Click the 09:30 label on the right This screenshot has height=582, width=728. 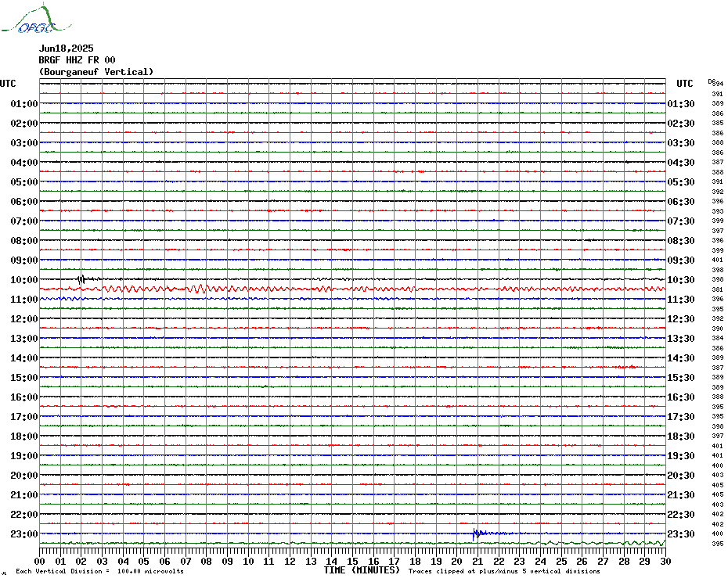pos(681,260)
